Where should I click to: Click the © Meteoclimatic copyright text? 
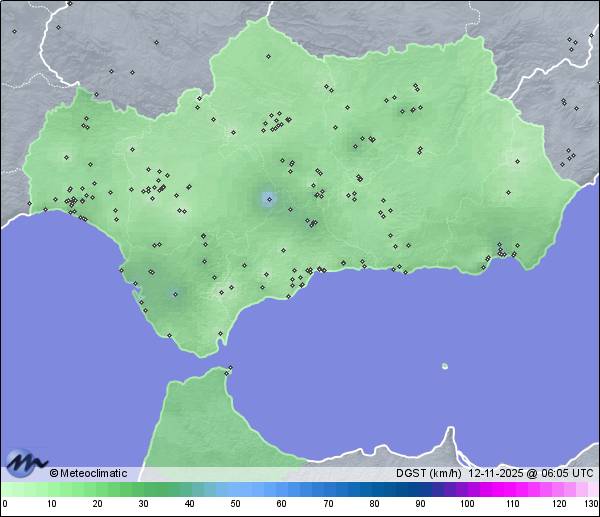pos(88,473)
